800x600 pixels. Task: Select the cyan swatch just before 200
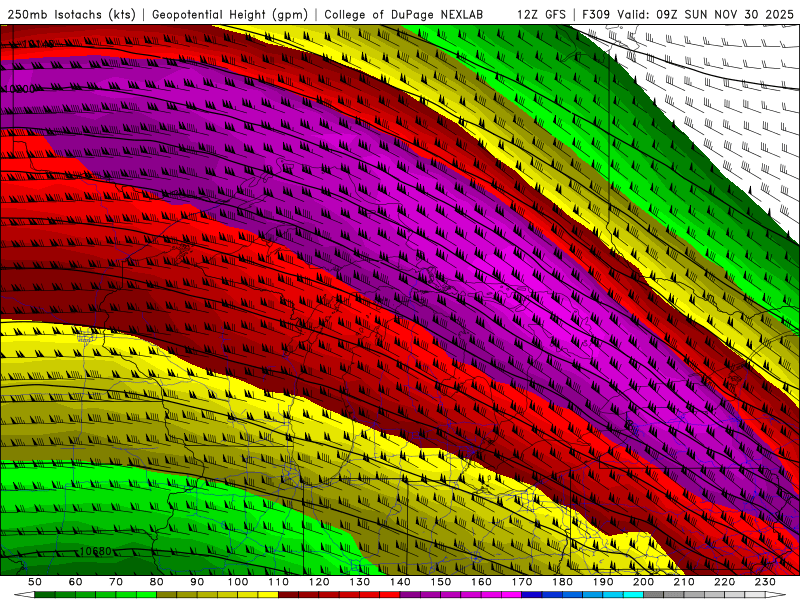tap(633, 595)
